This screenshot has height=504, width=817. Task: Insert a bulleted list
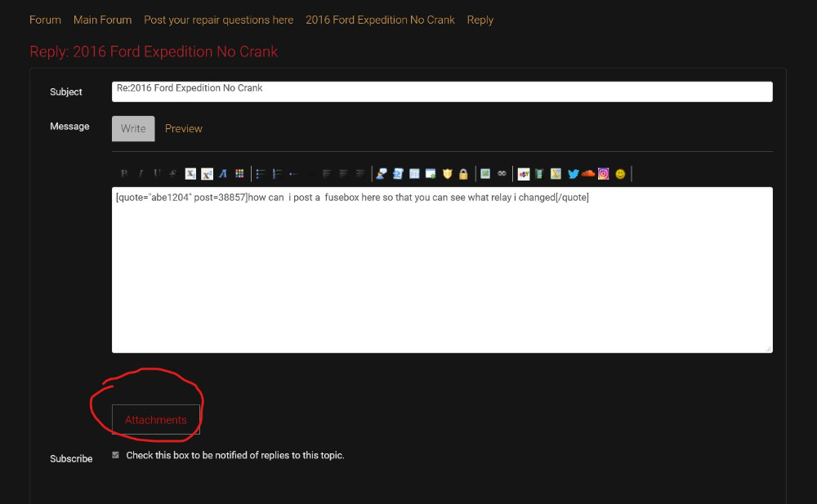tap(261, 173)
